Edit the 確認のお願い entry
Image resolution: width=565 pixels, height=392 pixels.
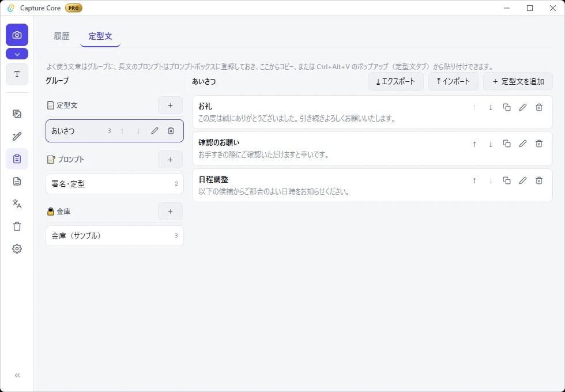pos(523,144)
